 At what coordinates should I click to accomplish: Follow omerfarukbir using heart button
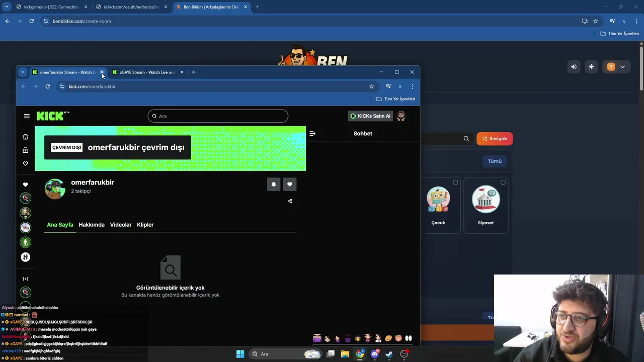[x=290, y=185]
